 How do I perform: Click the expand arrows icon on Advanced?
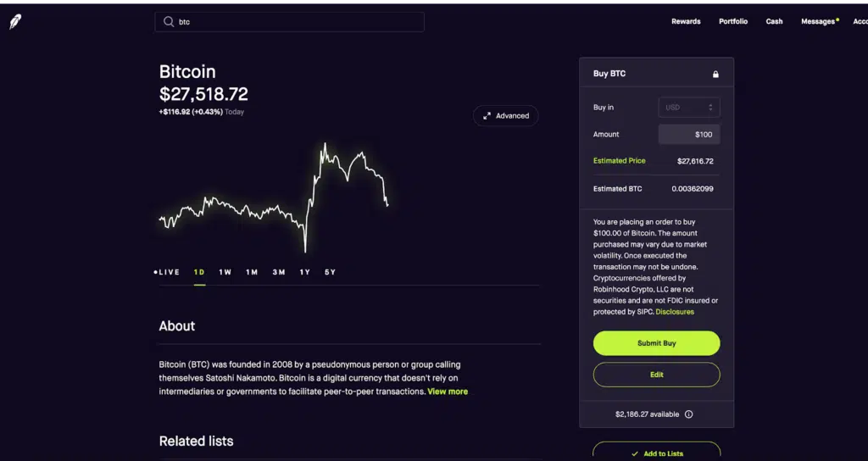(487, 116)
